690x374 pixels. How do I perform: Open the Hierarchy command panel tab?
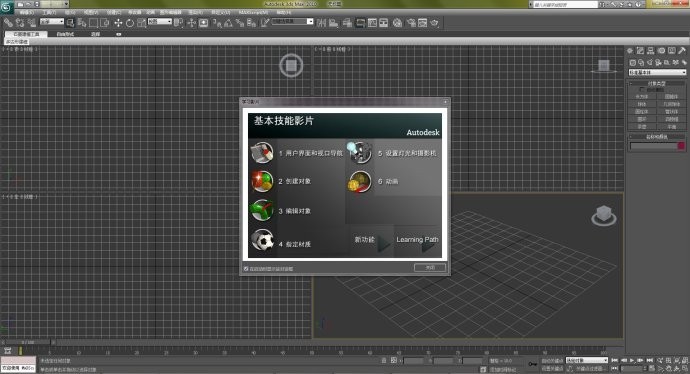pyautogui.click(x=650, y=51)
